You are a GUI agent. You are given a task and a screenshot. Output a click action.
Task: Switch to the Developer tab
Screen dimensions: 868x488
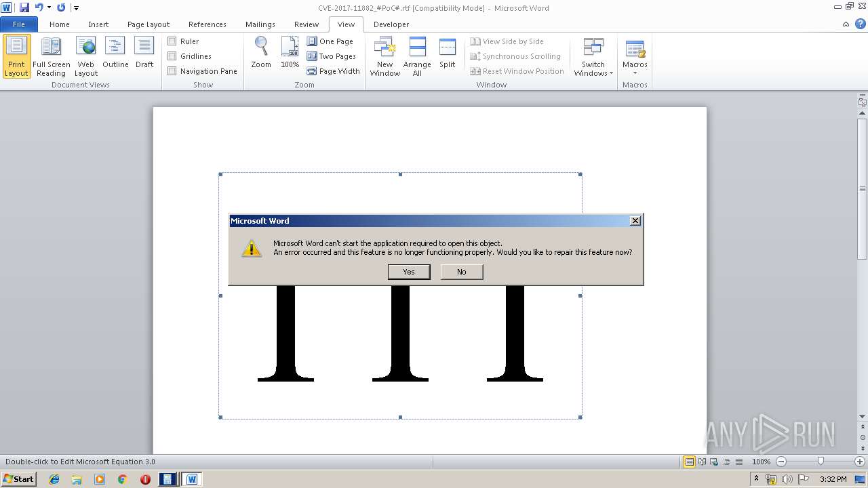[391, 24]
